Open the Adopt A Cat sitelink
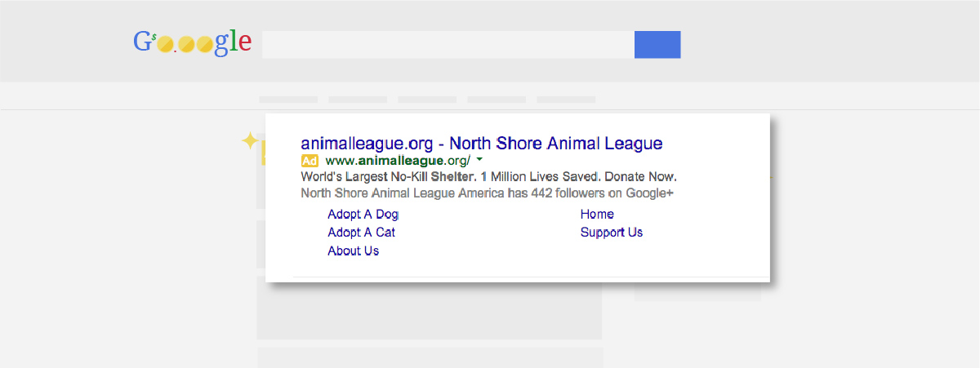Screen dimensions: 980x368 click(x=362, y=233)
